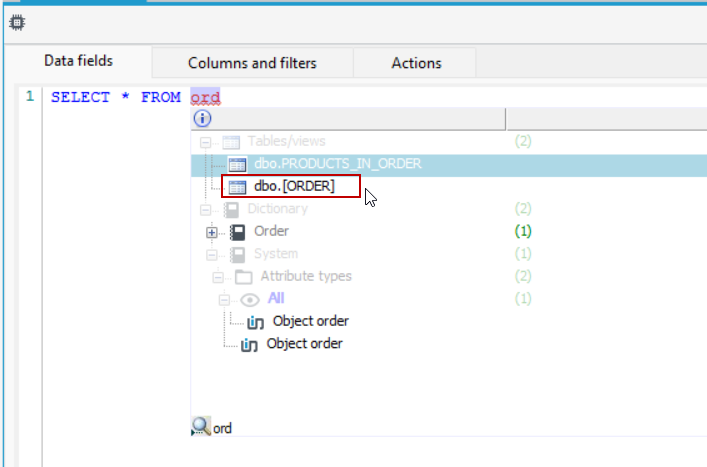Click the Attribute types label
Screen dimensions: 707x467
tap(306, 276)
